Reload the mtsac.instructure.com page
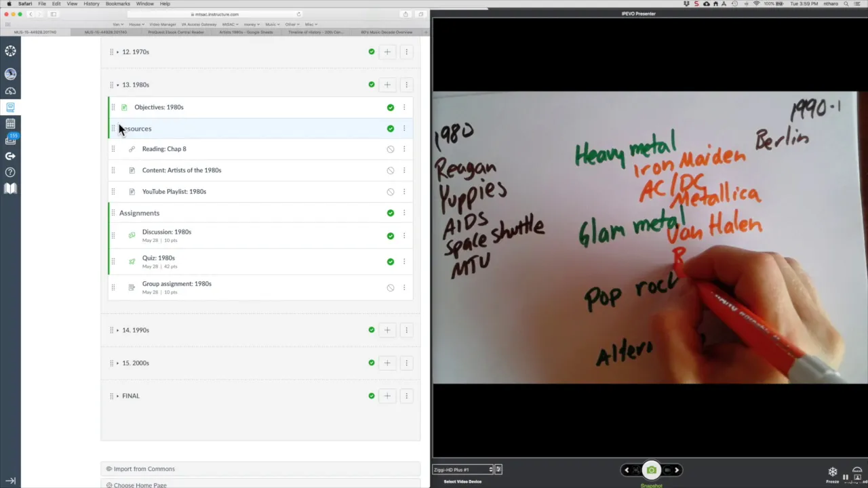 point(298,14)
